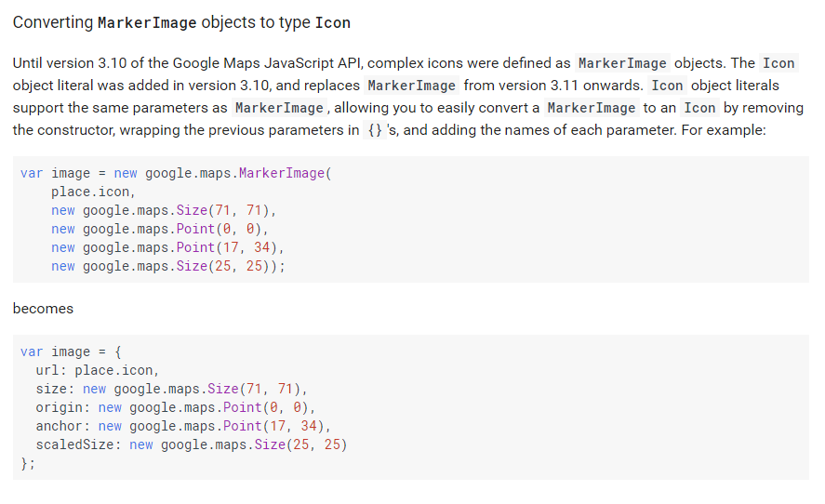The height and width of the screenshot is (504, 825).
Task: Click the Icon code term at end of first line
Action: pos(778,63)
